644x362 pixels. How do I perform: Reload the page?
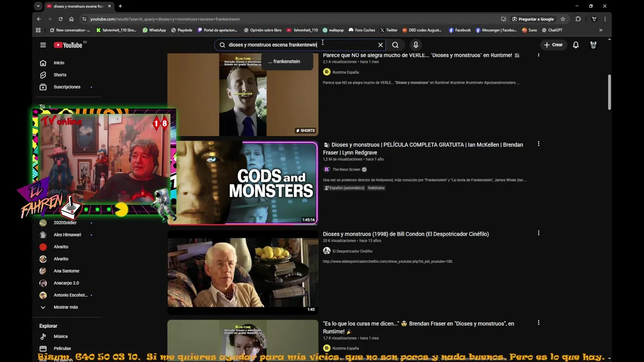60,19
